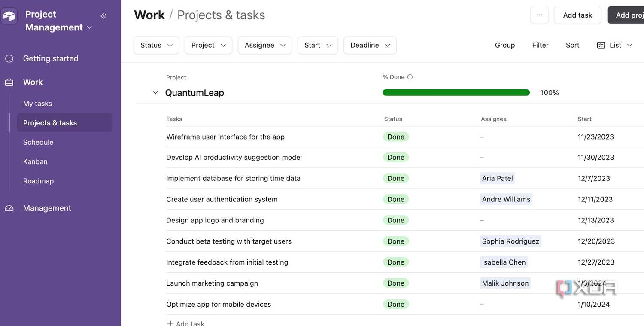
Task: Click the Add project button
Action: (x=626, y=15)
